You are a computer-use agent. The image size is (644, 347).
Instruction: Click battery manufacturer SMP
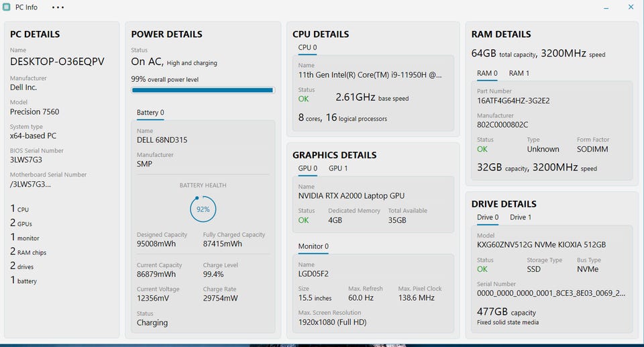[x=145, y=164]
